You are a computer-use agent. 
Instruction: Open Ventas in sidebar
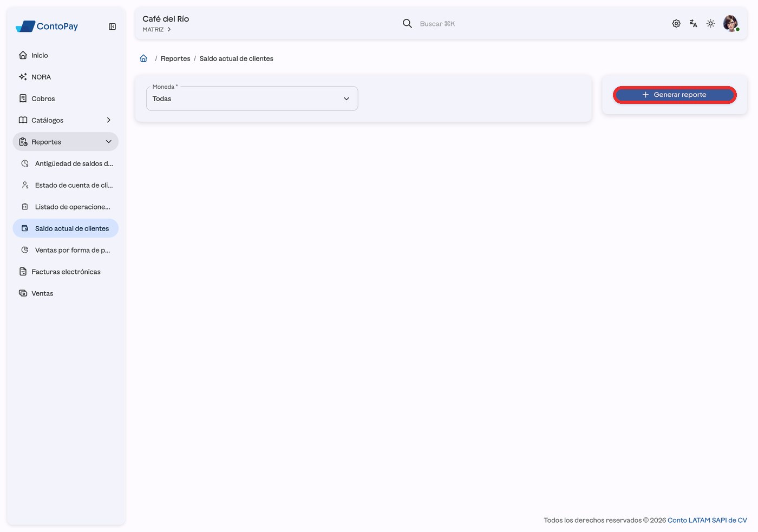(x=66, y=293)
